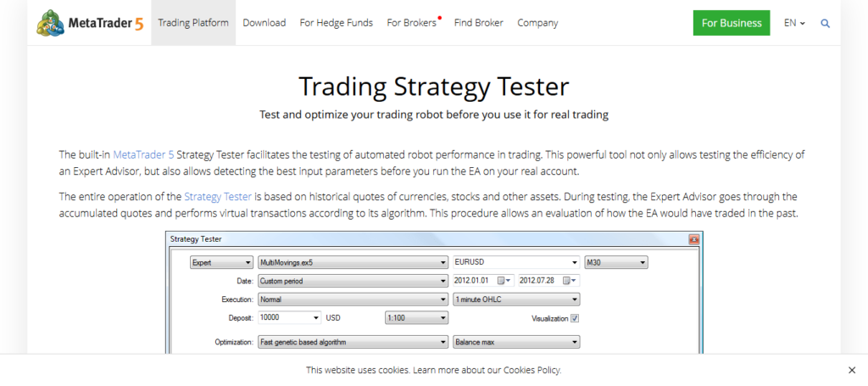Follow the MetaTrader 5 link in the paragraph
868x386 pixels.
143,154
